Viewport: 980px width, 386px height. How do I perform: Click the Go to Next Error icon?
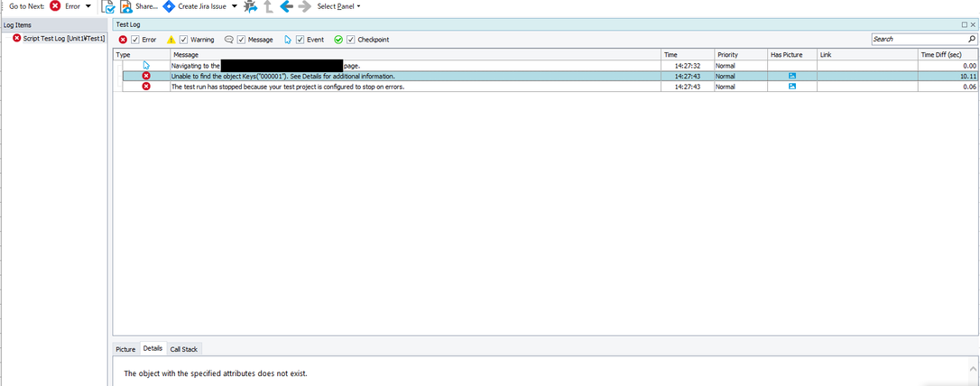(55, 6)
